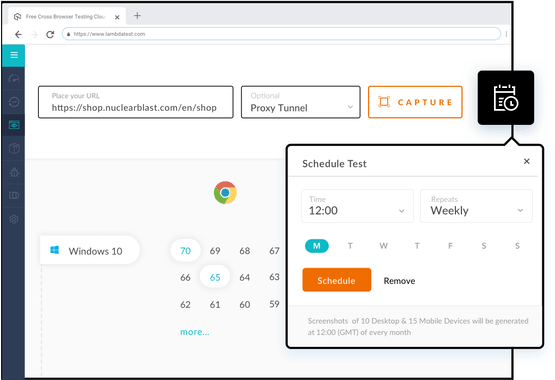This screenshot has width=555, height=380.
Task: Click the browser back arrow
Action: click(18, 34)
